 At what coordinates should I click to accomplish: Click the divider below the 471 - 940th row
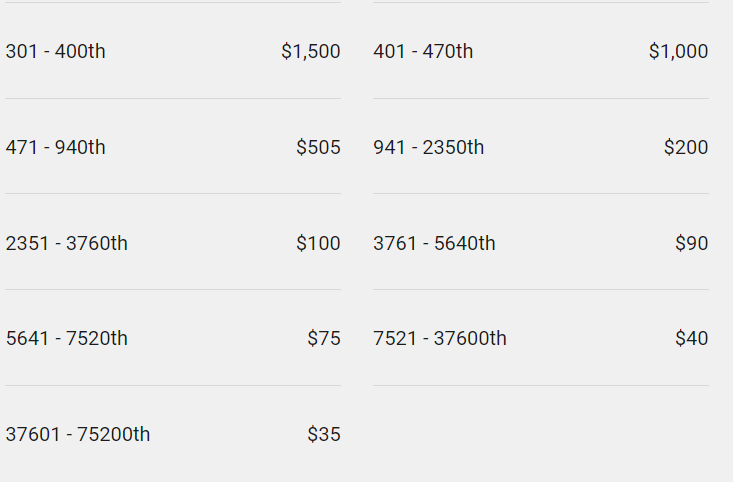[x=173, y=194]
